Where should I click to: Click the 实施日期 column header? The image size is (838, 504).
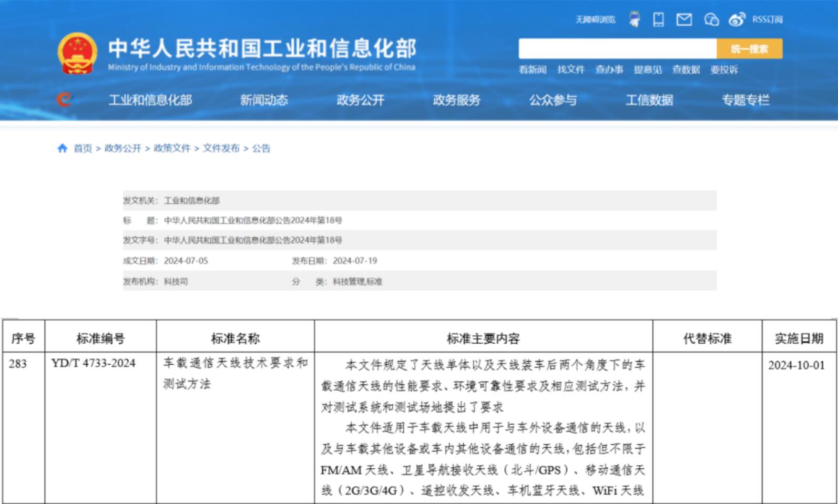coord(799,338)
